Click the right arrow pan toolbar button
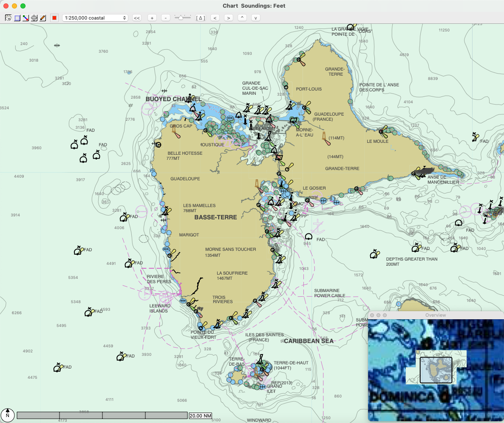Screen dimensions: 504x423 229,17
